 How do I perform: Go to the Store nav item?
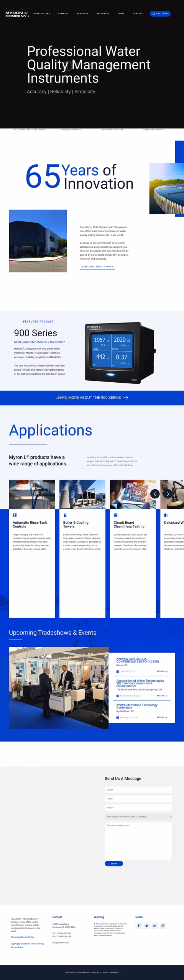pyautogui.click(x=121, y=14)
